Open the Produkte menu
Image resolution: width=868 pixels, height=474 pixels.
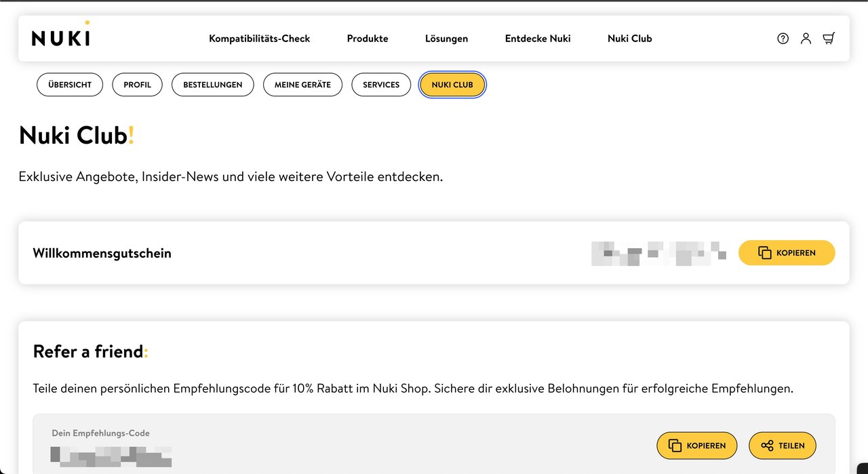coord(368,39)
